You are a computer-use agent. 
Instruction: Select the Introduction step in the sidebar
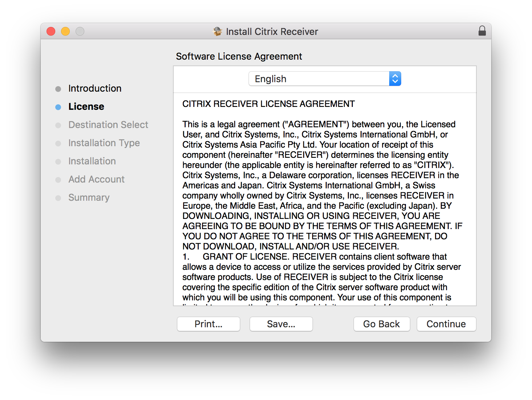point(94,88)
